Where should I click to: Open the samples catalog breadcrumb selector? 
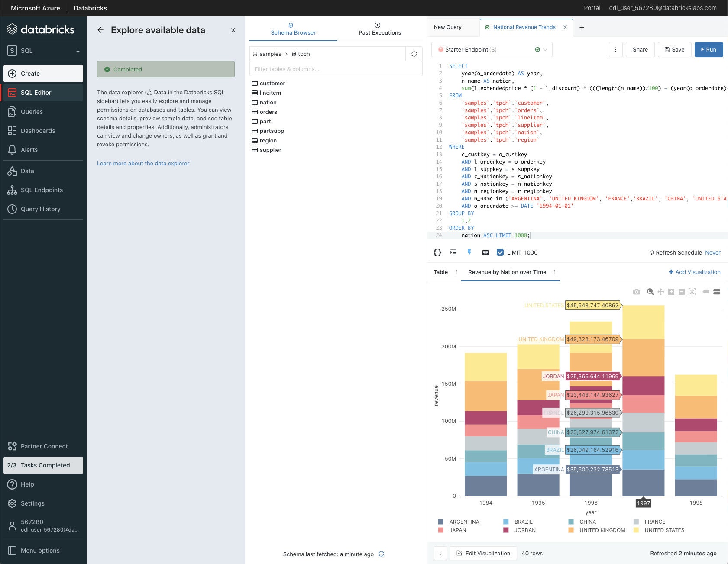pyautogui.click(x=267, y=54)
